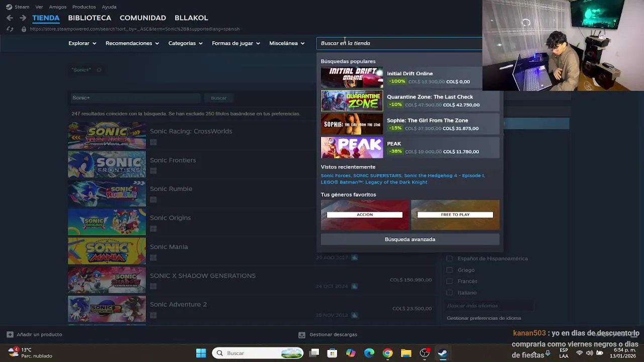Click the plus icon for Añadir un producto
644x362 pixels.
10,334
